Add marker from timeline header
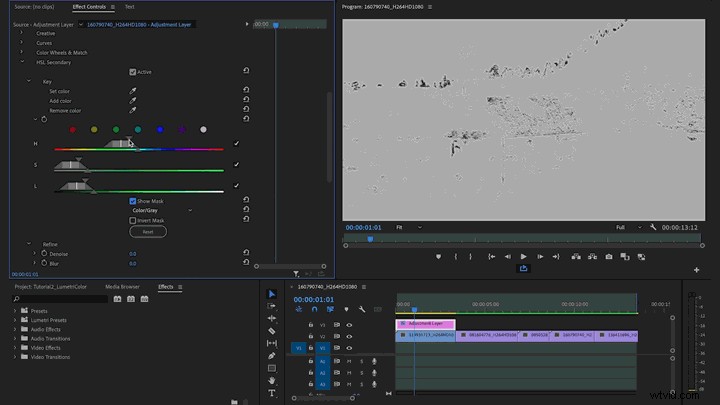The image size is (720, 405). coord(346,309)
